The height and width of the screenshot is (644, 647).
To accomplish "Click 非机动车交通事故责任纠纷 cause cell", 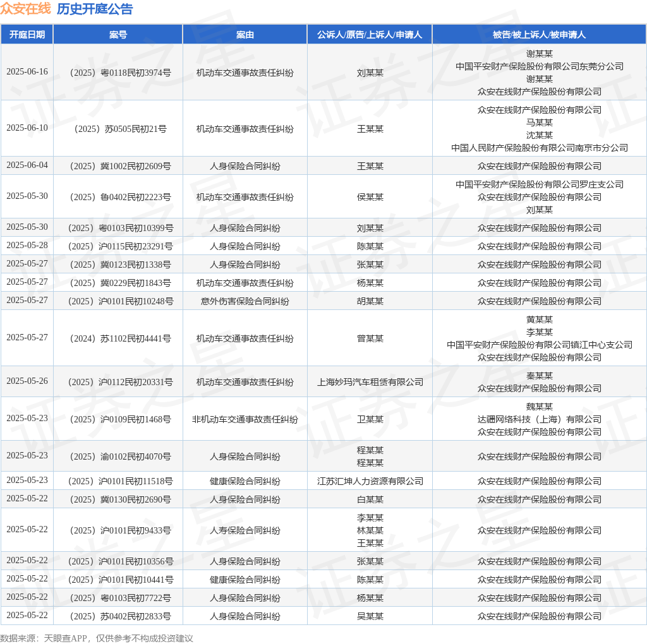I will (x=245, y=419).
